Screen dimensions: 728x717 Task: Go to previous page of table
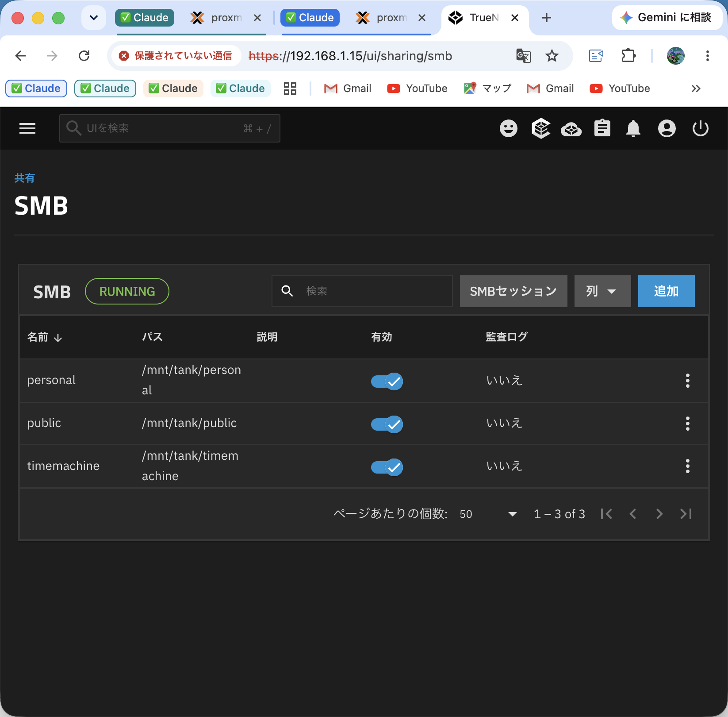pos(633,514)
